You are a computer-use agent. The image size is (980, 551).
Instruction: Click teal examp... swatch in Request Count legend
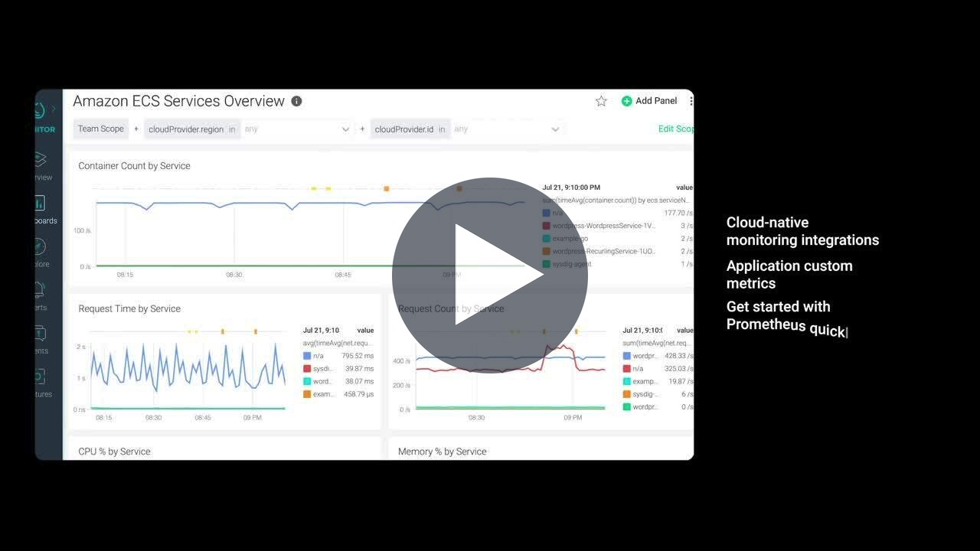point(626,381)
